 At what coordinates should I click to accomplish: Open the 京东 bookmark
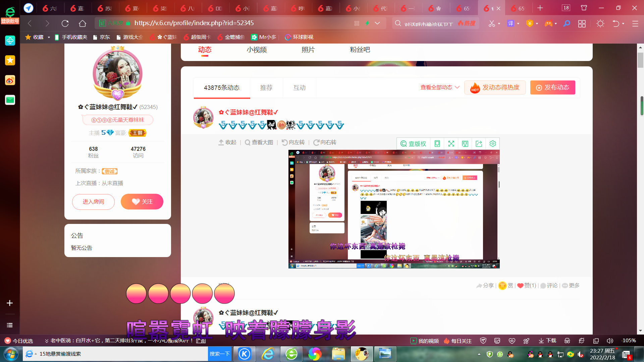coord(101,37)
